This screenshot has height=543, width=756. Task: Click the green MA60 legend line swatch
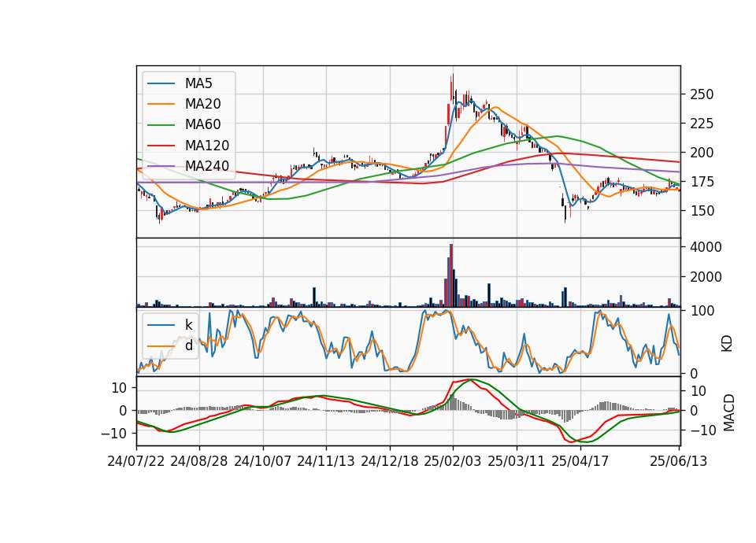pos(161,125)
